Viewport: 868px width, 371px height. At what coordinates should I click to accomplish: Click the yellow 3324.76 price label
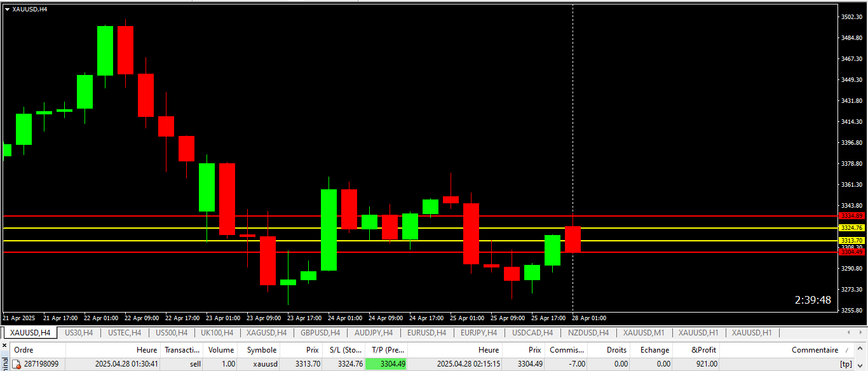pyautogui.click(x=851, y=227)
